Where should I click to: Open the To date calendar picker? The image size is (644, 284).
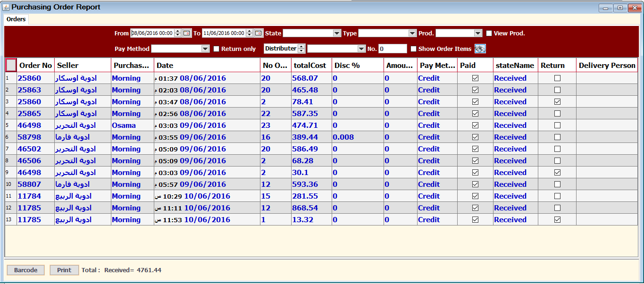pos(259,33)
